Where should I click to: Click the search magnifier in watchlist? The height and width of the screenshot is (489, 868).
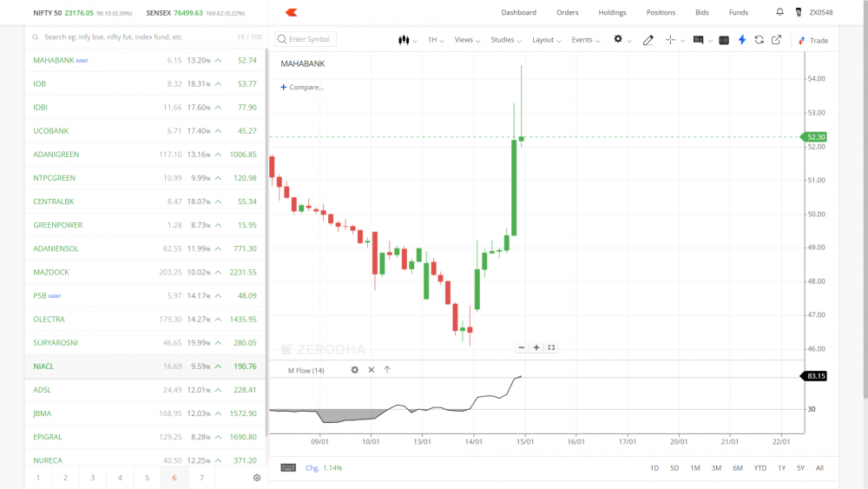(x=36, y=37)
